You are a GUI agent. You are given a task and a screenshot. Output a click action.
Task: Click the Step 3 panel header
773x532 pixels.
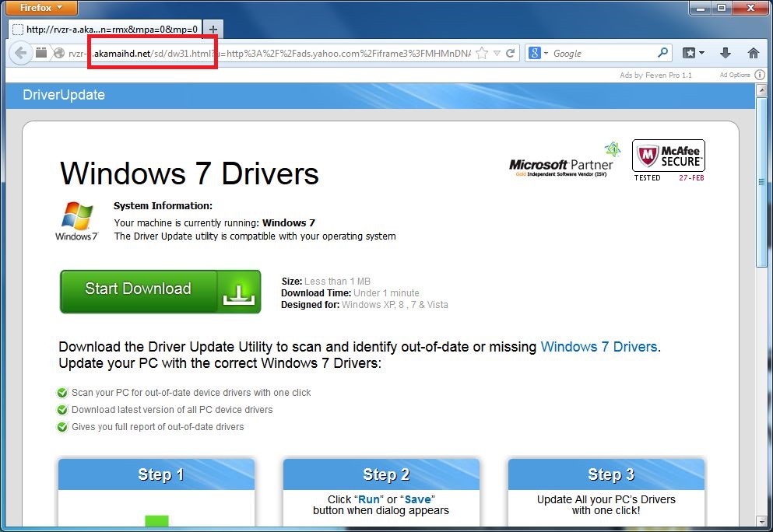606,474
